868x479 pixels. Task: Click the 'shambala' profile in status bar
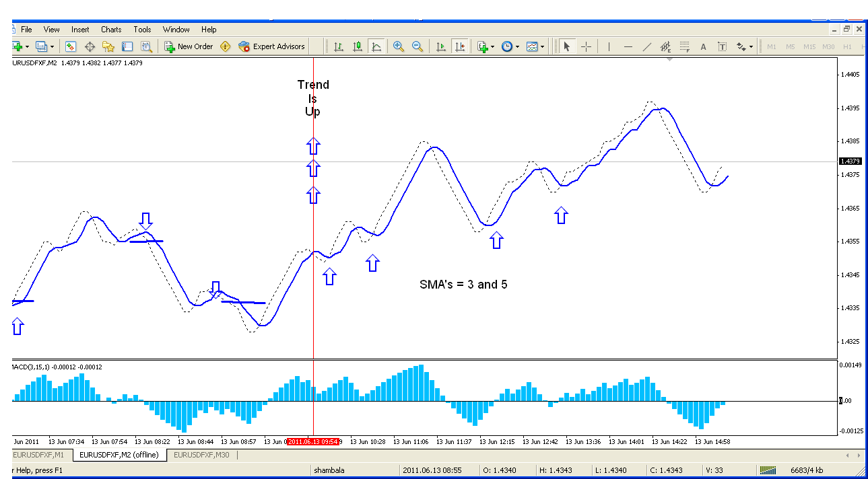[x=330, y=470]
